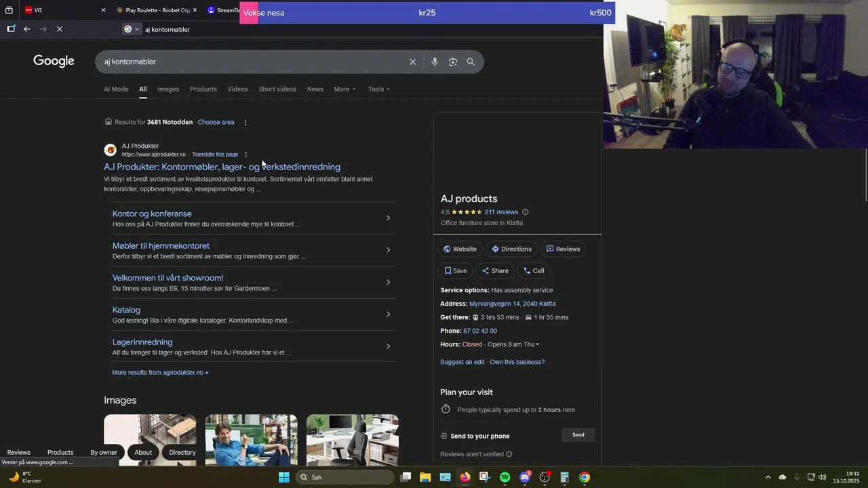The width and height of the screenshot is (868, 488).
Task: Click Myrvangvegen 14 address link
Action: 513,304
